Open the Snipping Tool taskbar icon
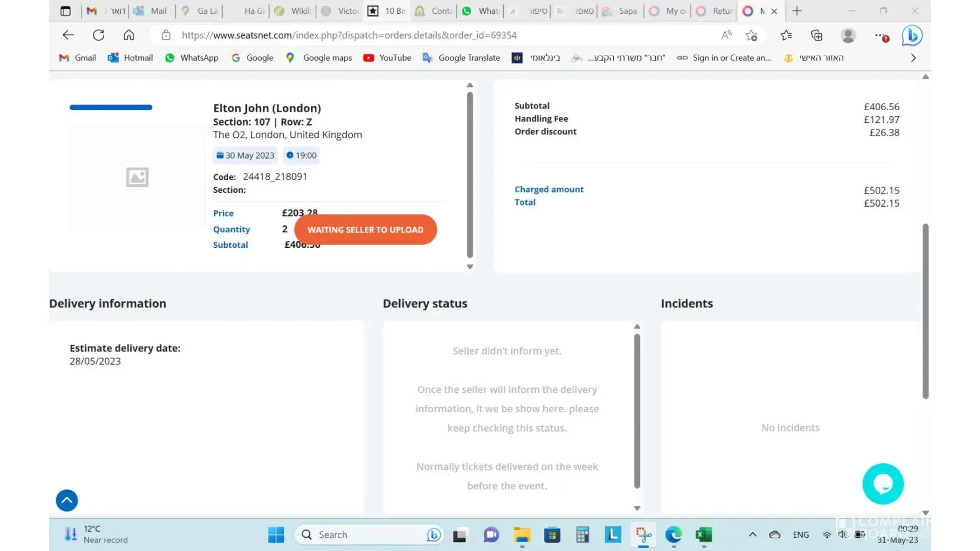 pos(643,534)
